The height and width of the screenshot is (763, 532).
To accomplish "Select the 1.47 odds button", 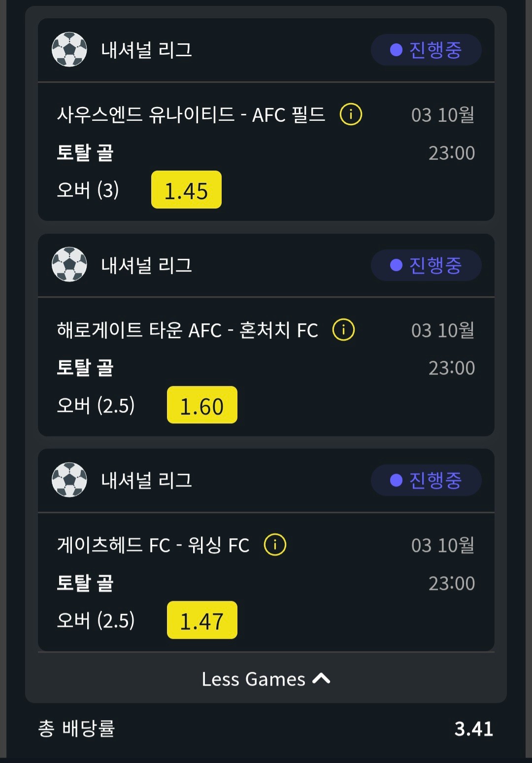I will pos(202,620).
